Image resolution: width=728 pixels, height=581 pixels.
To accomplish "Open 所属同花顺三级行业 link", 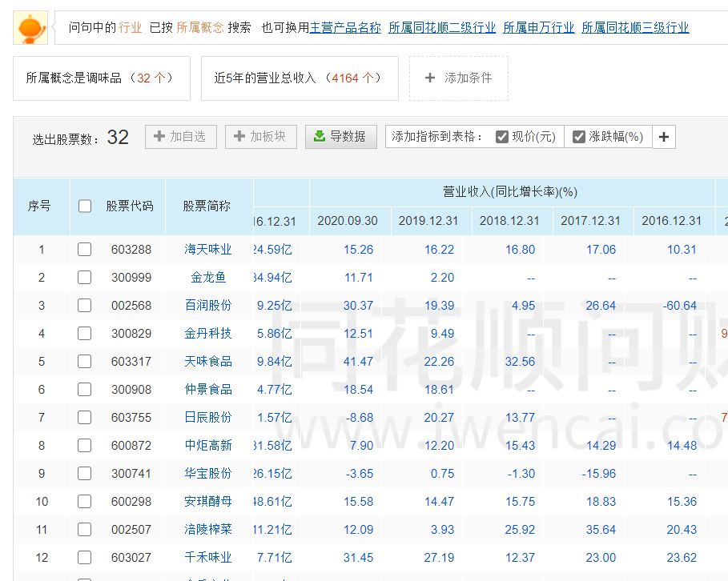I will [x=635, y=27].
